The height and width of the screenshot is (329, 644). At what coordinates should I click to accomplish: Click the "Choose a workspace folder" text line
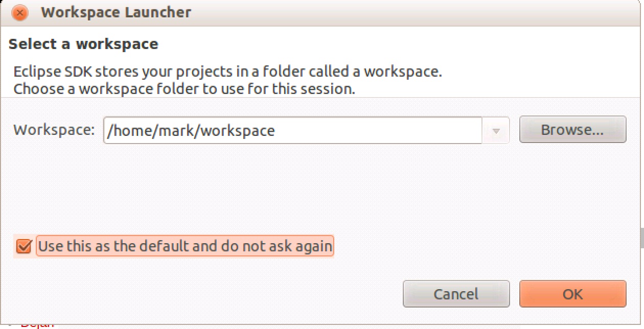click(x=184, y=89)
